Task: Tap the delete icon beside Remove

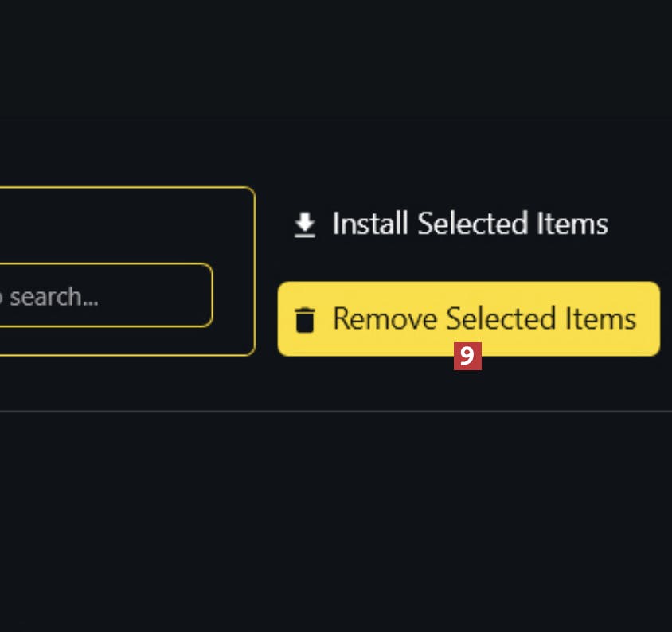Action: pyautogui.click(x=305, y=320)
